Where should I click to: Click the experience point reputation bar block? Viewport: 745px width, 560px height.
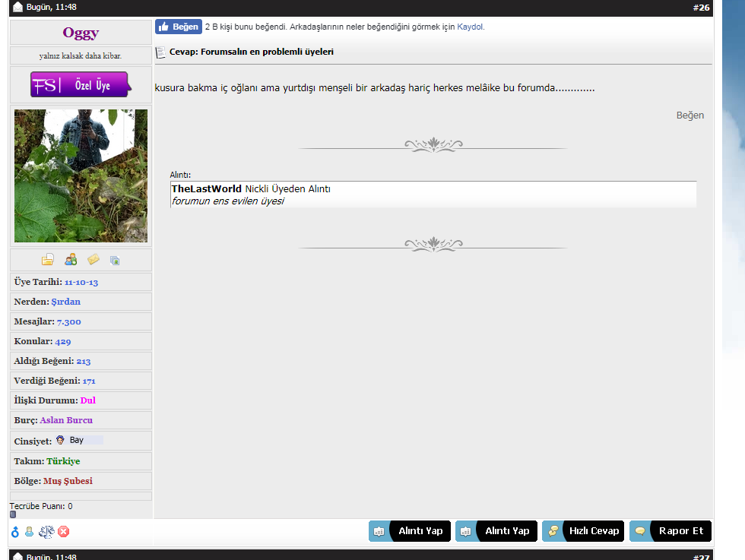13,514
